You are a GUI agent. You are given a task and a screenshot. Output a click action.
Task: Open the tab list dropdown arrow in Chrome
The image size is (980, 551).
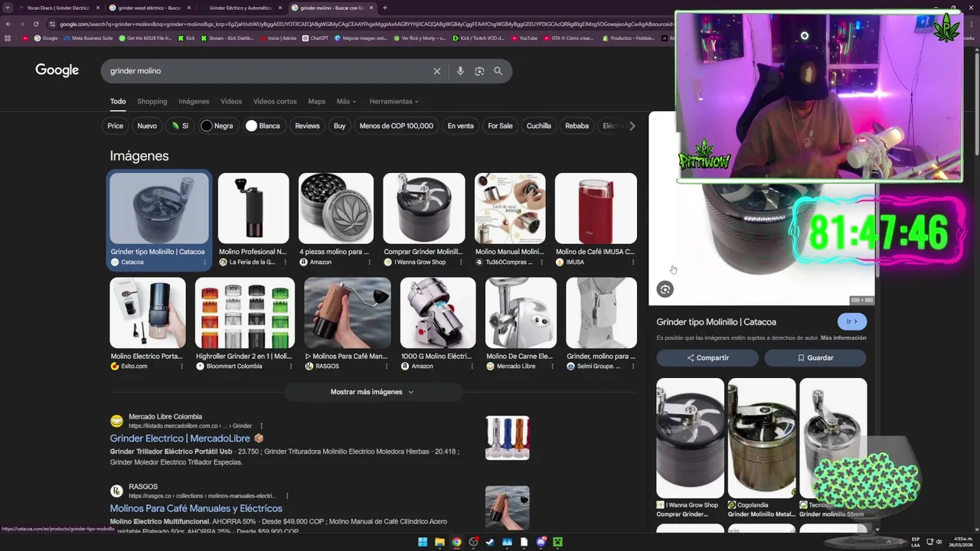pyautogui.click(x=7, y=8)
